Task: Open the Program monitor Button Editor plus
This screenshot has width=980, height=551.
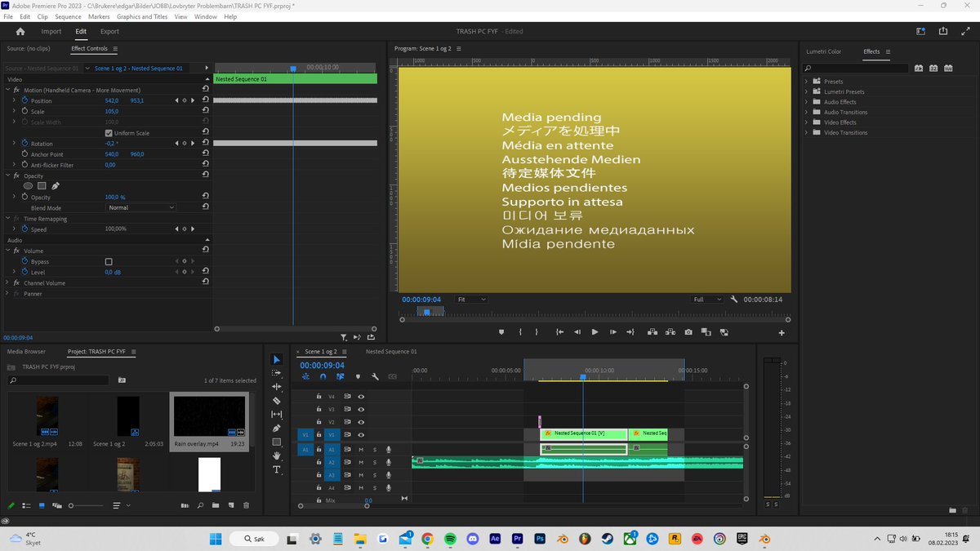Action: coord(782,332)
